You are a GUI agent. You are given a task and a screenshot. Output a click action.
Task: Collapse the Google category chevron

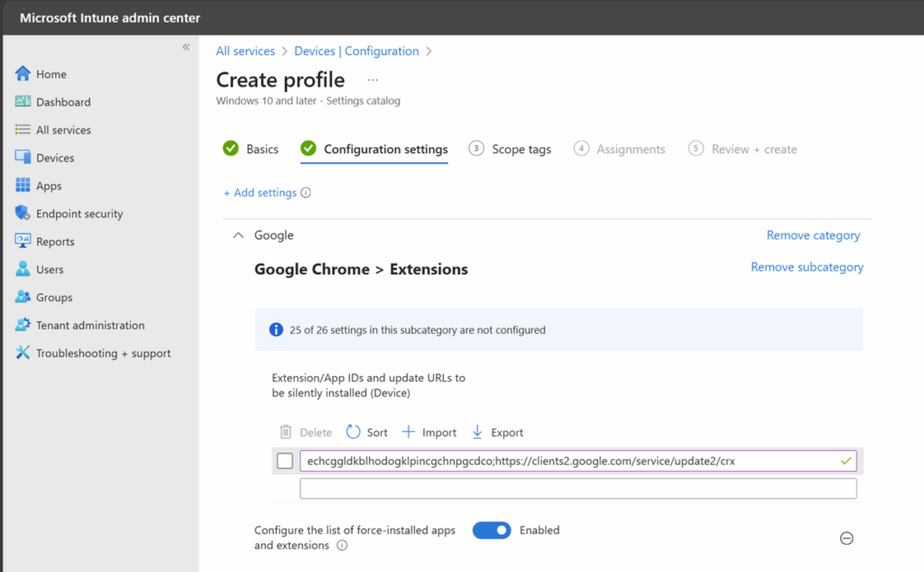point(238,235)
